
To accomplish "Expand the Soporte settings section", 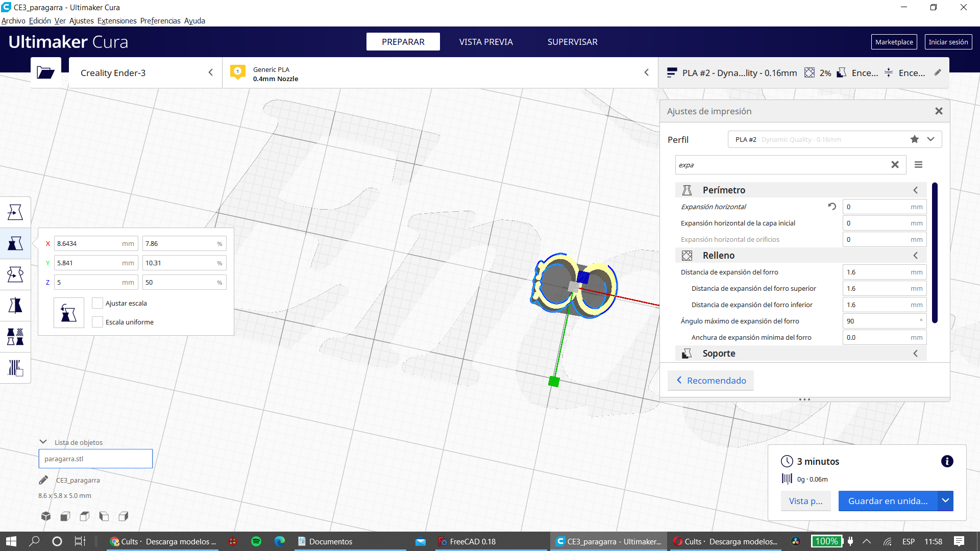I will pos(916,354).
